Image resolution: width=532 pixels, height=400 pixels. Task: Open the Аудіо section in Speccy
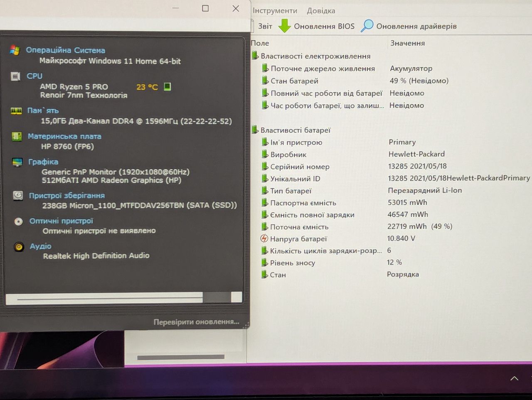point(41,246)
